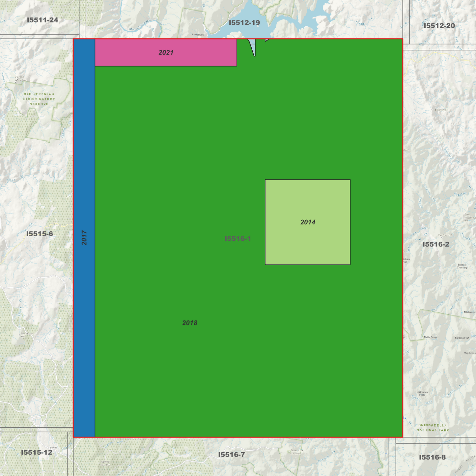The image size is (476, 476).
Task: Select the 2014 light green square polygon
Action: (308, 222)
